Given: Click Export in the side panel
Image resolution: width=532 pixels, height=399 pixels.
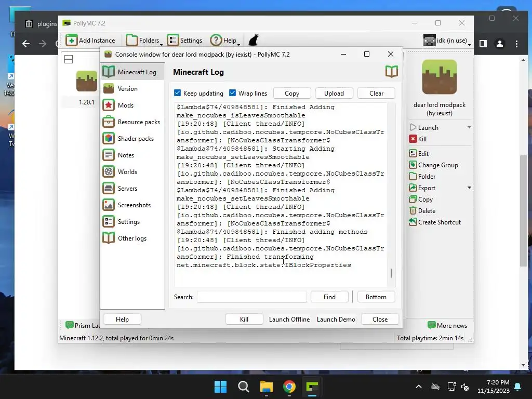Looking at the screenshot, I should point(422,188).
